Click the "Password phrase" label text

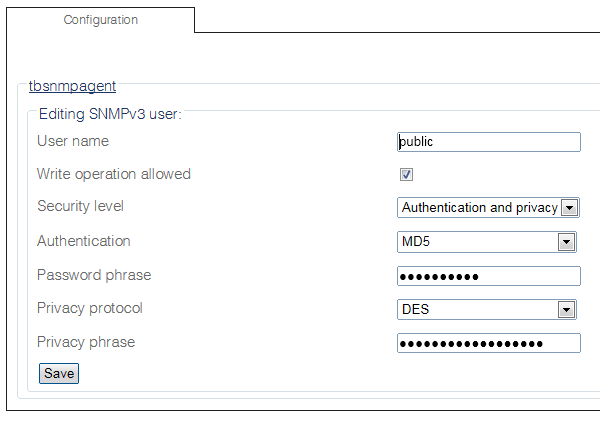94,275
